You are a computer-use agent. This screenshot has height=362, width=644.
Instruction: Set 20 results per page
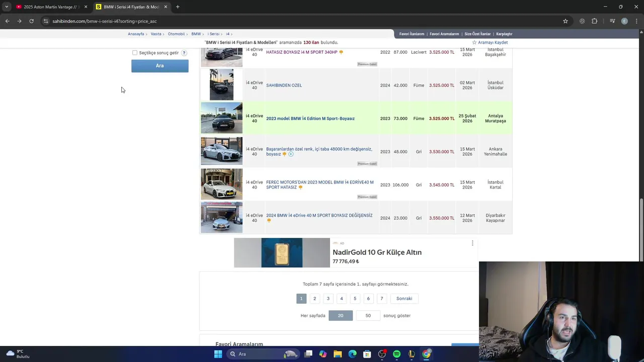click(341, 316)
